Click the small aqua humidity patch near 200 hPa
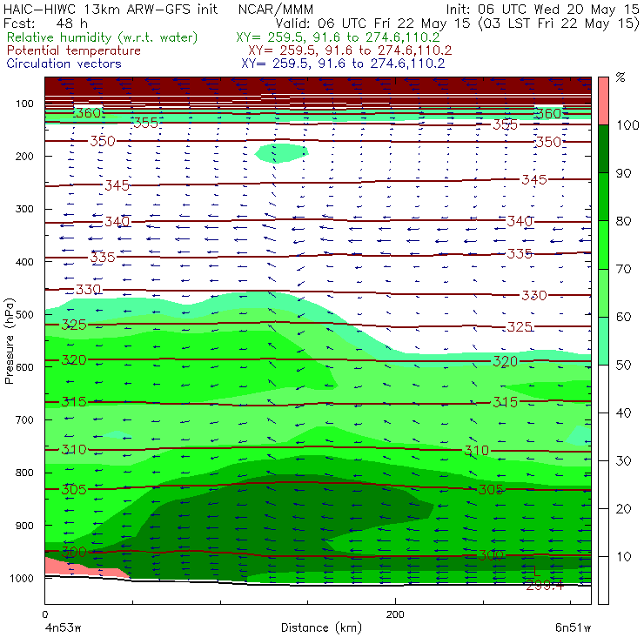 (281, 153)
